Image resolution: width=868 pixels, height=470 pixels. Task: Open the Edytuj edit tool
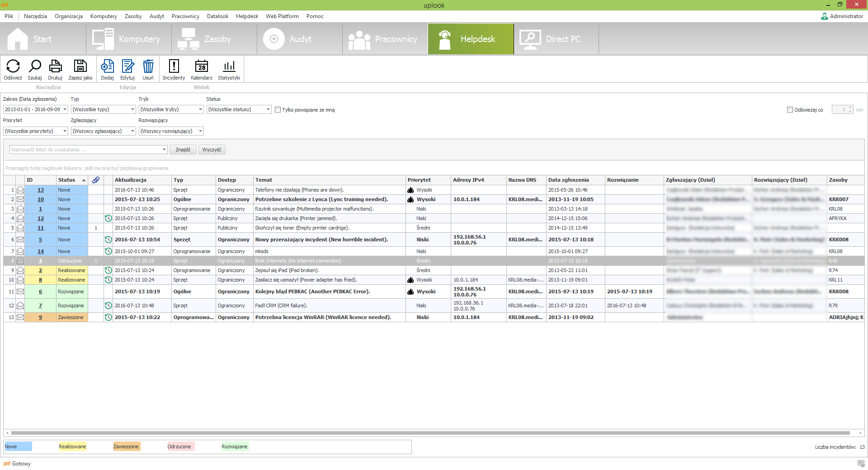click(128, 66)
